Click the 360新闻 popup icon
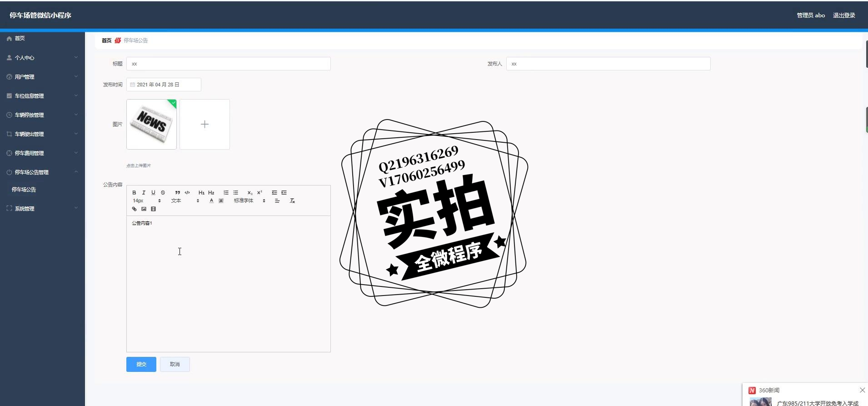868x406 pixels. [752, 391]
